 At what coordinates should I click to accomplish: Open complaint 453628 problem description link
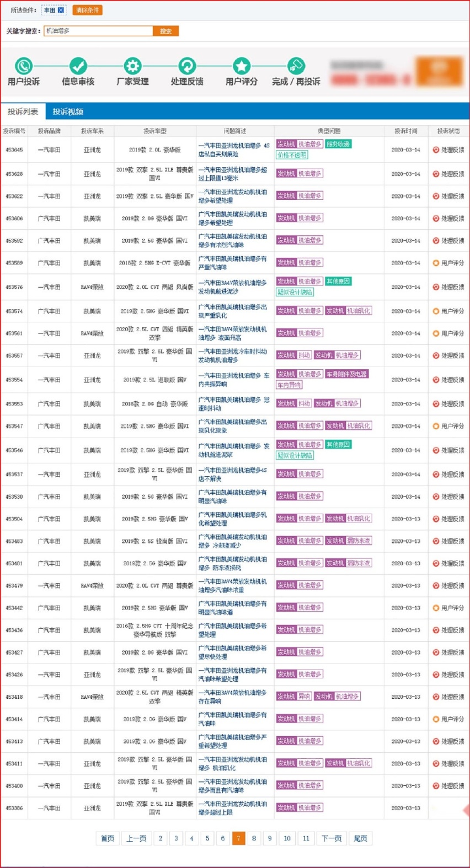(234, 174)
